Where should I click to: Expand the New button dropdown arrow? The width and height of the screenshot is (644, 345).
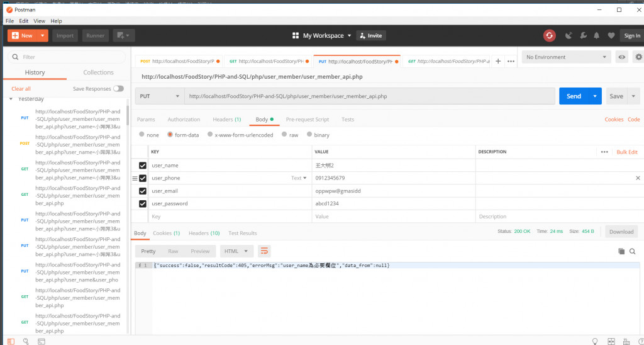(x=43, y=36)
